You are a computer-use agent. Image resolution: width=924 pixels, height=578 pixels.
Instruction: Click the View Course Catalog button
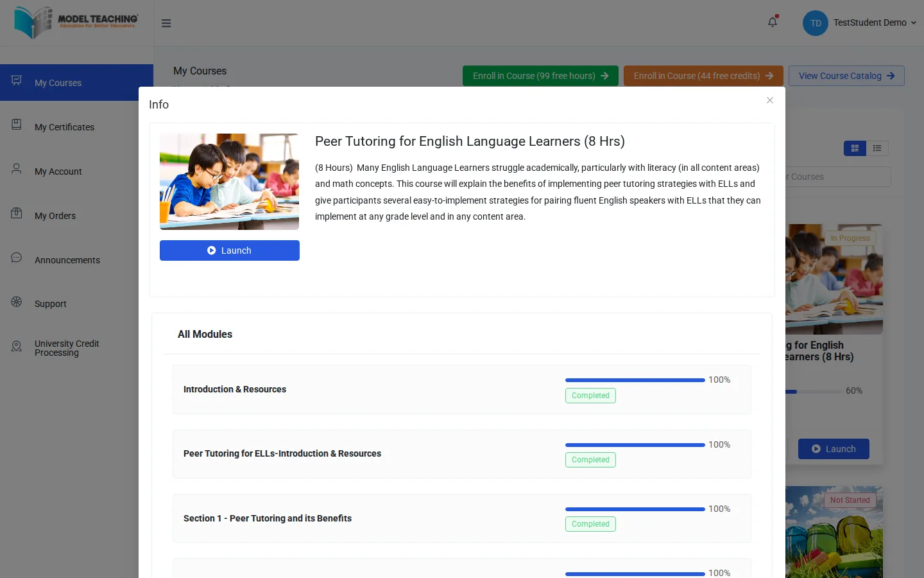coord(846,76)
